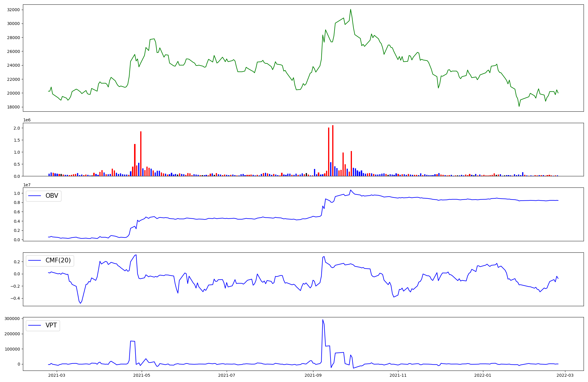Click the VPT legend label
588x382 pixels.
pos(51,325)
